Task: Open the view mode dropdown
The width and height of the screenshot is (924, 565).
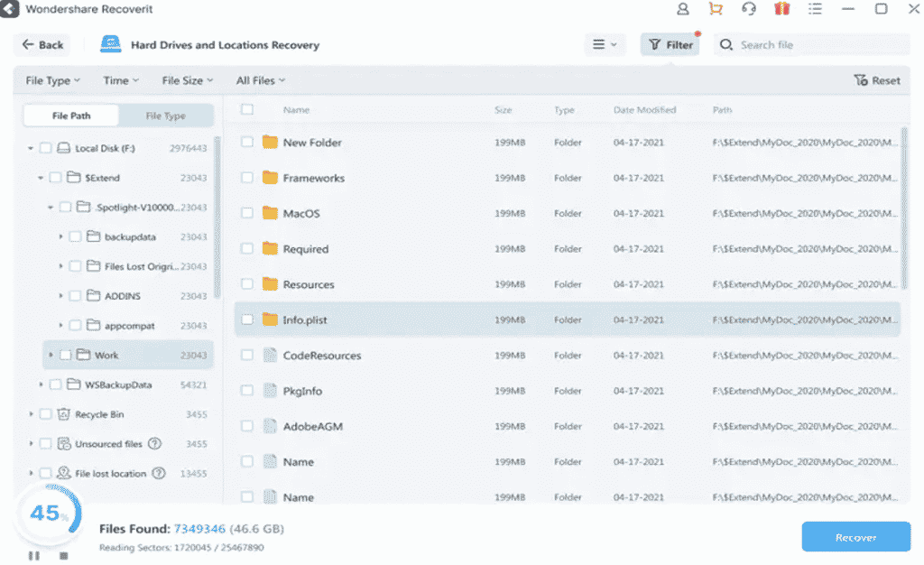Action: [605, 44]
